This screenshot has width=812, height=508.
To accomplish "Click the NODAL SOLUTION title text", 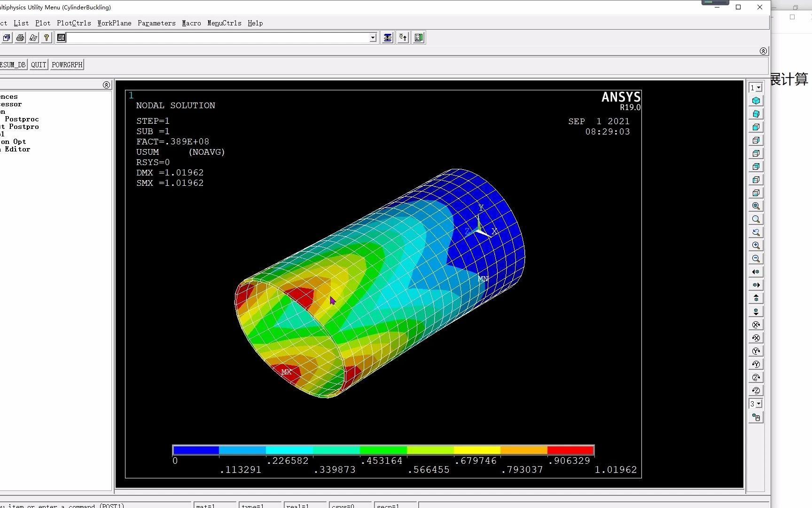I will pos(175,105).
